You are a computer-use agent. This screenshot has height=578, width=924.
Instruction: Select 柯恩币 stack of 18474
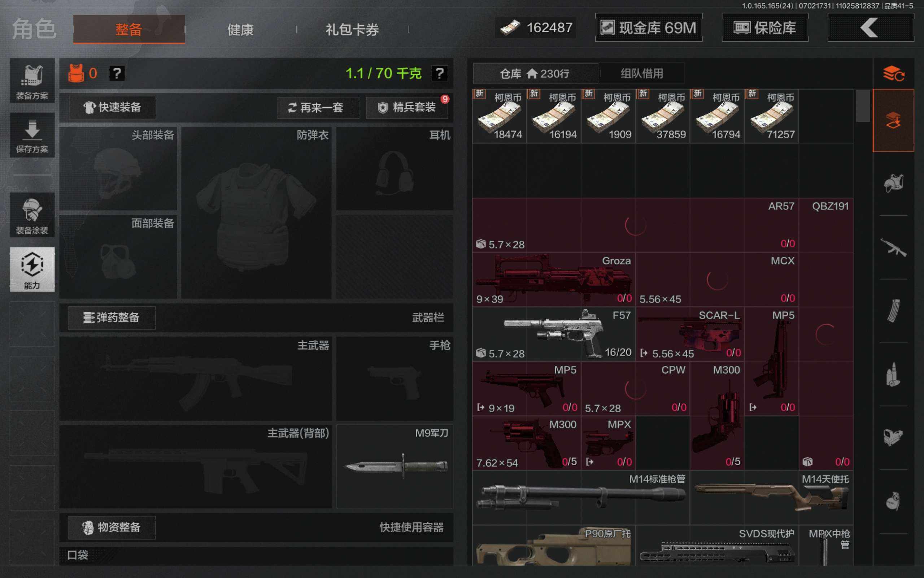500,116
